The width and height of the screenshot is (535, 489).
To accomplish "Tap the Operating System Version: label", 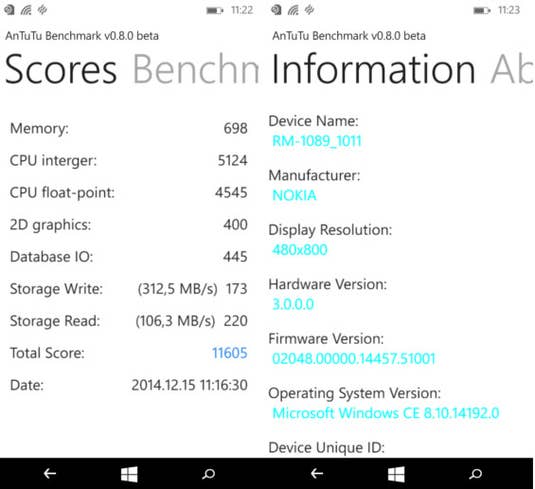I will (355, 394).
